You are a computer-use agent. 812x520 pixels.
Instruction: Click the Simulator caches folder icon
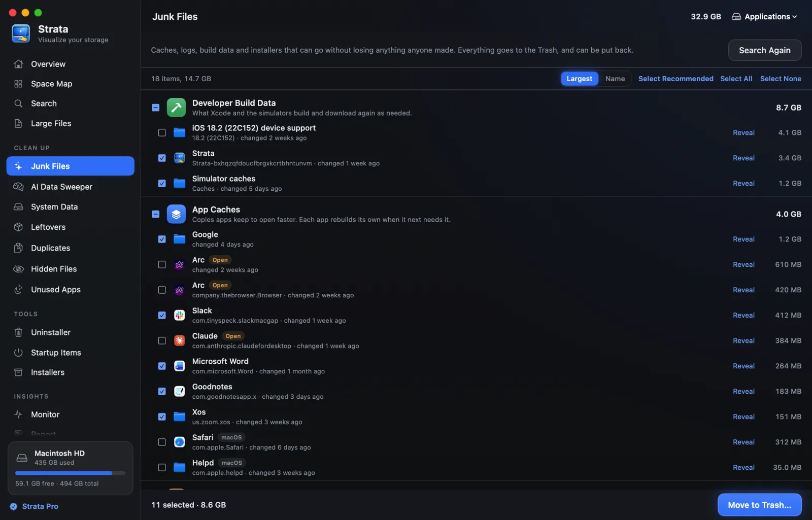click(180, 184)
